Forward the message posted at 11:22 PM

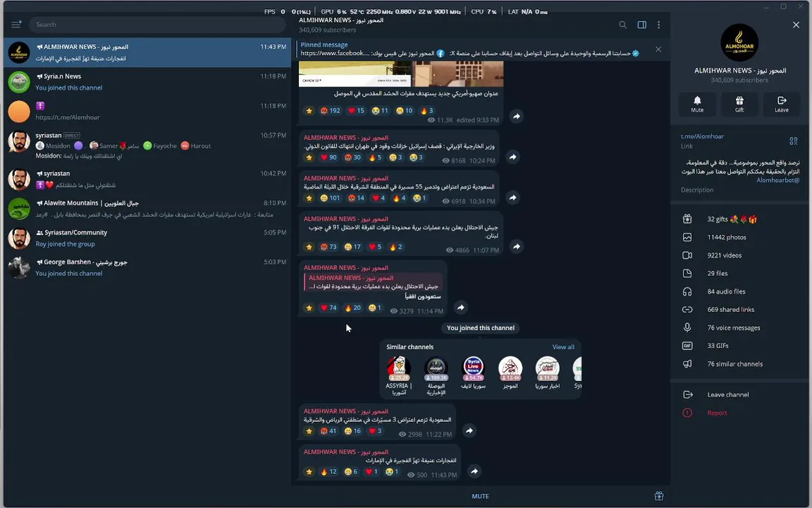(x=469, y=431)
